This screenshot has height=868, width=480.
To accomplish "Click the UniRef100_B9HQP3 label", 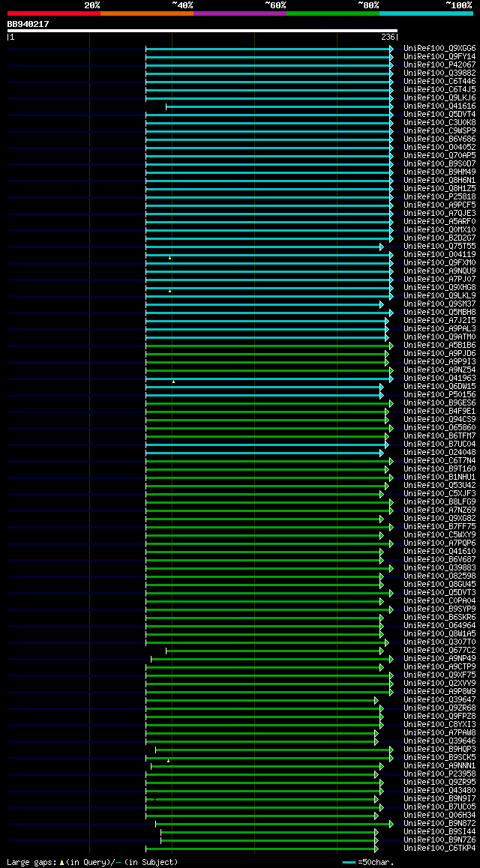I will point(439,750).
